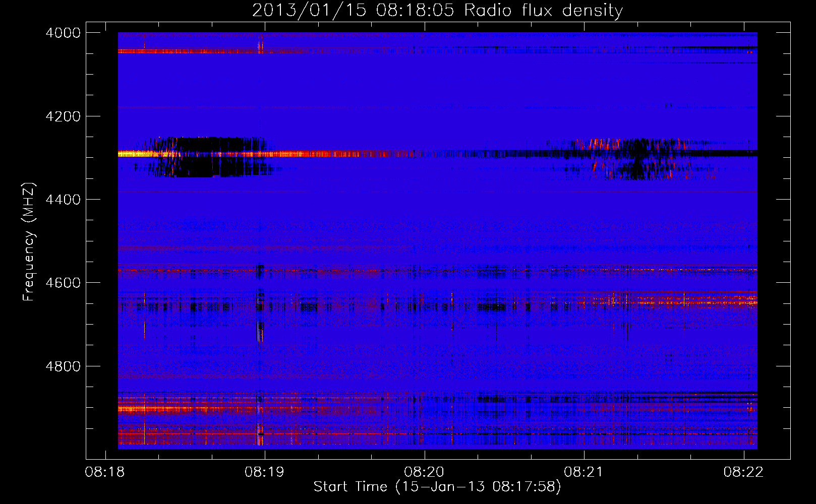Click the plot title "2013/01/15 08:18:05 Radio flux density"
This screenshot has width=816, height=504.
click(437, 11)
